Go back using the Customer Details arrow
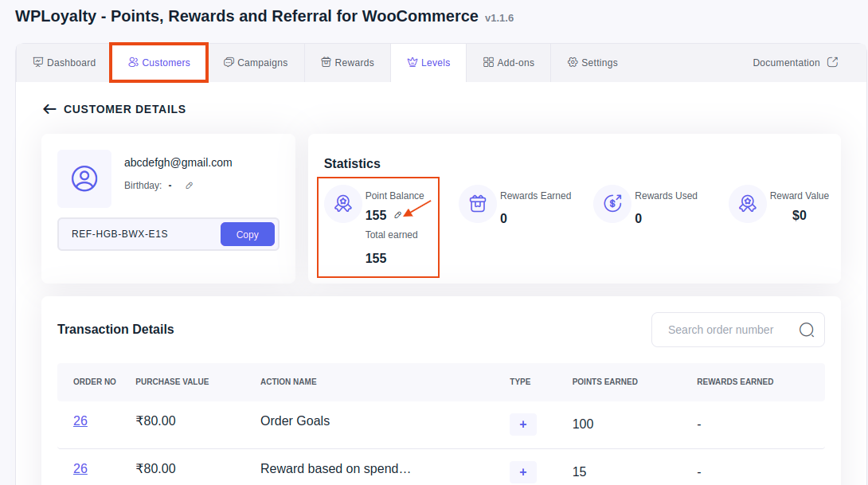Screen dimensions: 868x485 [x=49, y=109]
